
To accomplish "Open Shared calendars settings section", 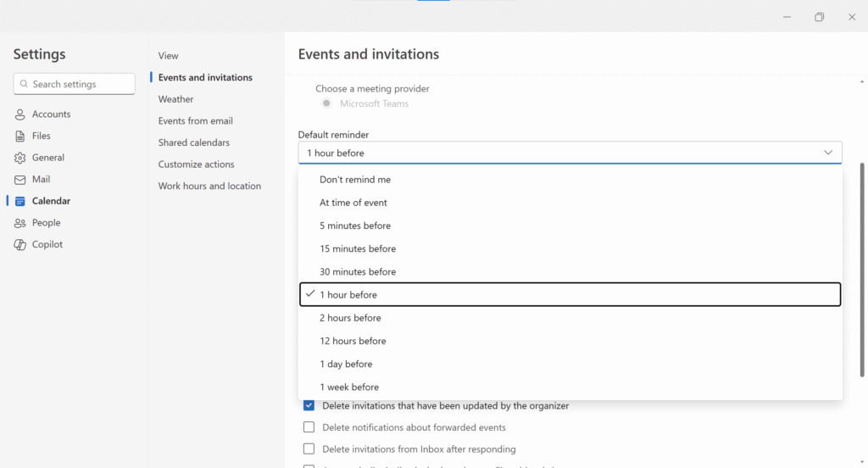I will point(193,142).
